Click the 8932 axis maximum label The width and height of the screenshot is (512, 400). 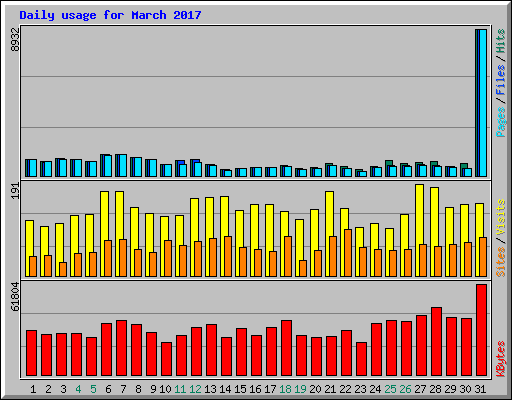[15, 39]
